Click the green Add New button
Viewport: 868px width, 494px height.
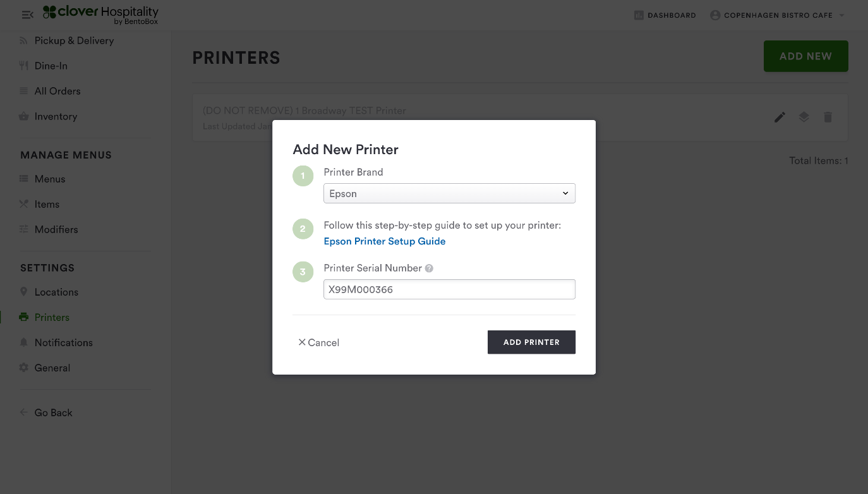click(x=805, y=56)
